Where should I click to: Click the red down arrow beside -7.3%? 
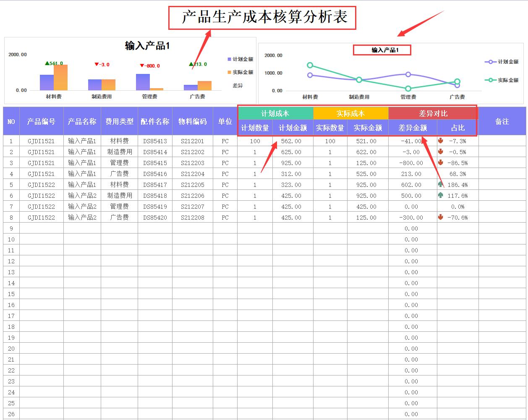(x=440, y=141)
